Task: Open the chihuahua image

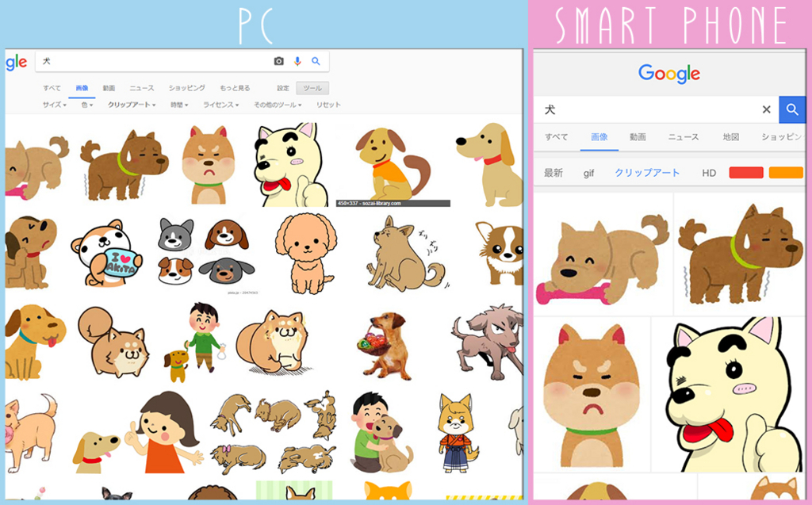Action: [500, 252]
